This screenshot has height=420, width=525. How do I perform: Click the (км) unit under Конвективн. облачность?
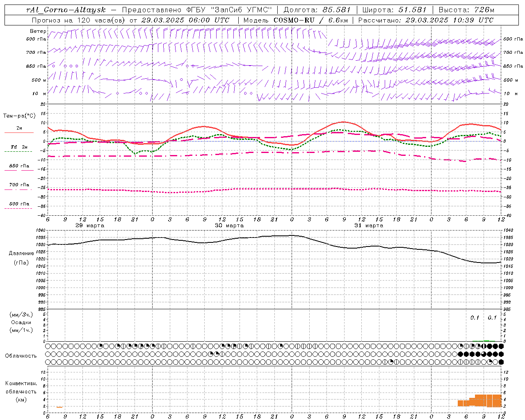pyautogui.click(x=21, y=399)
